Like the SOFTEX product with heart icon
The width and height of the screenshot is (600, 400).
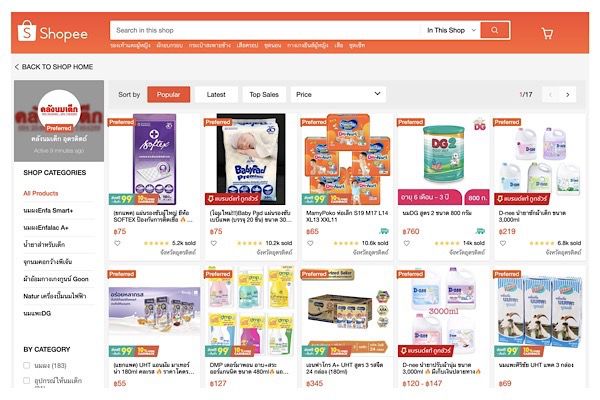click(x=117, y=243)
